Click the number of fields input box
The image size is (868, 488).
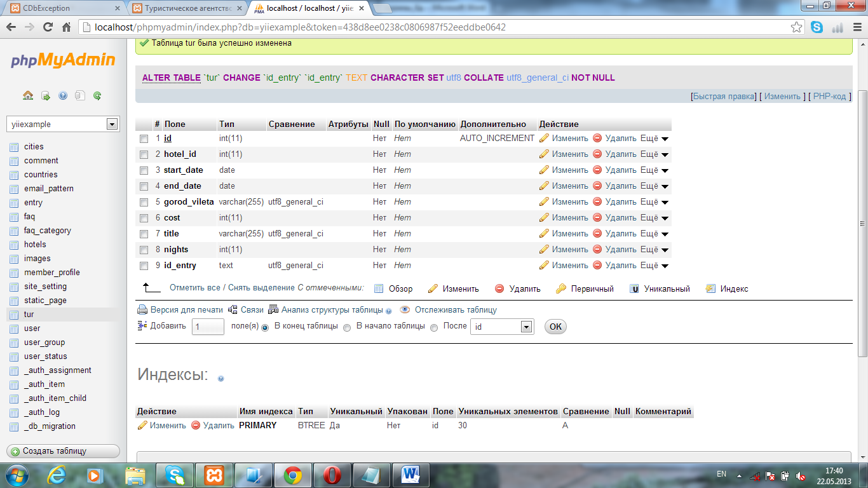tap(208, 327)
